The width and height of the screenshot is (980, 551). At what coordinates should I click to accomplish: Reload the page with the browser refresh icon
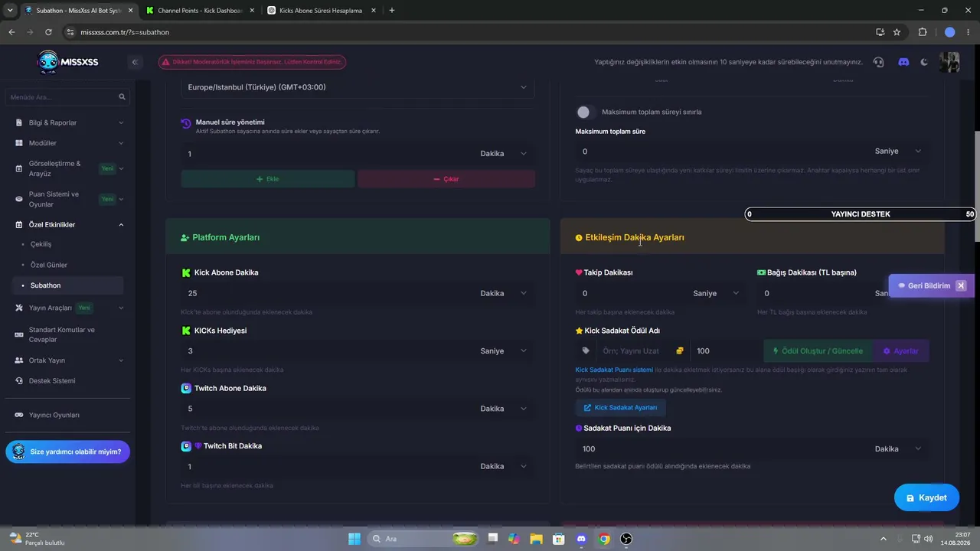click(48, 32)
